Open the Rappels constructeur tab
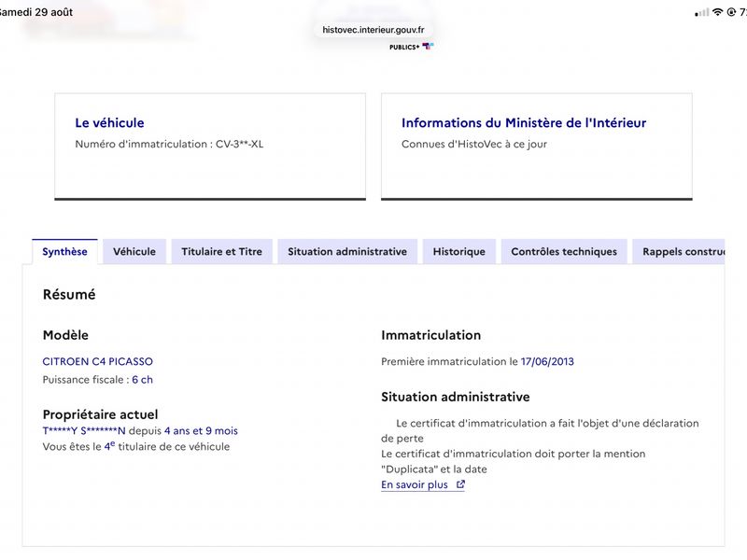 (679, 251)
